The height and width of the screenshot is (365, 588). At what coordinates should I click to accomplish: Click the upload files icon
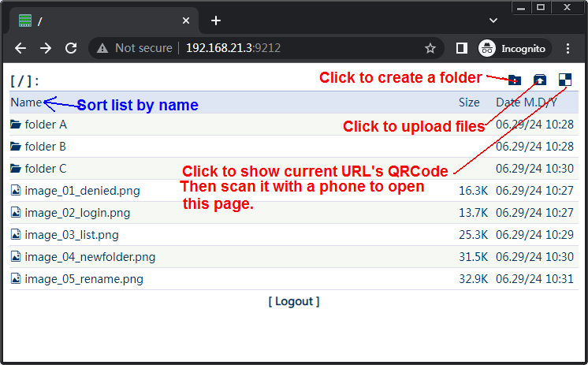click(540, 79)
